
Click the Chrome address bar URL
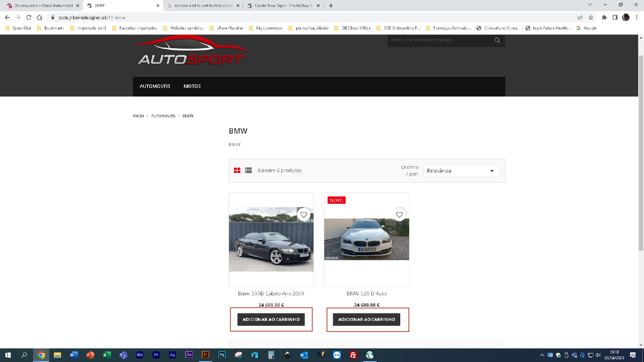click(92, 17)
